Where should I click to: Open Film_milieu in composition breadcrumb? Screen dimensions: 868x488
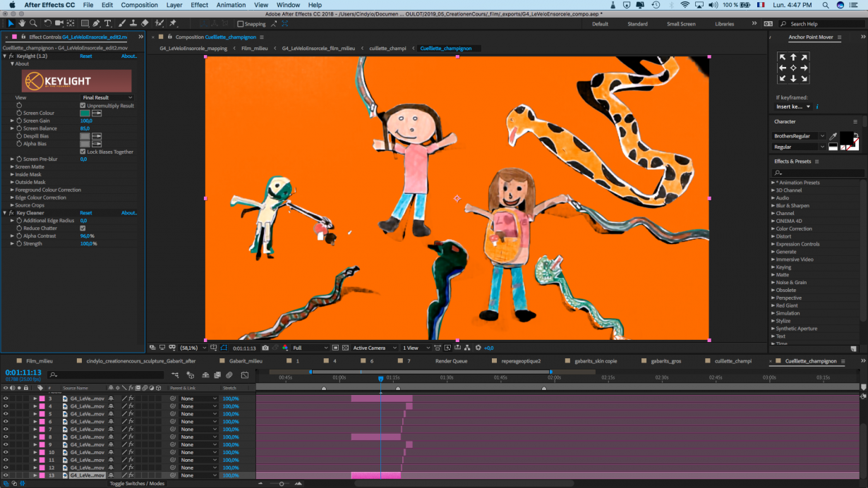(x=255, y=49)
